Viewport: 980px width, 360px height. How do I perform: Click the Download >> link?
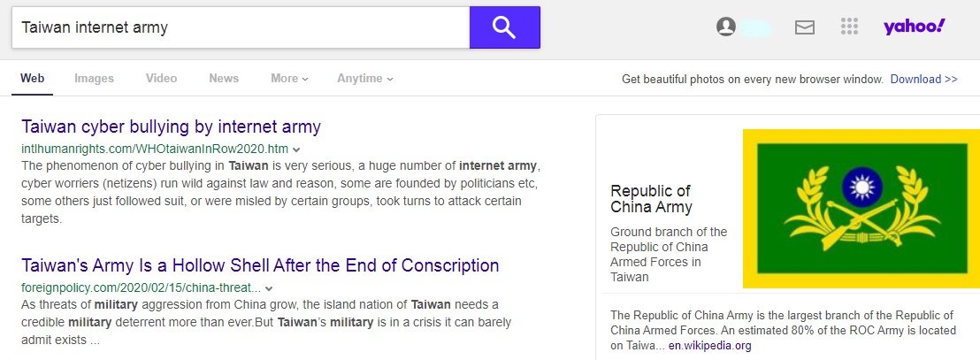(x=923, y=80)
